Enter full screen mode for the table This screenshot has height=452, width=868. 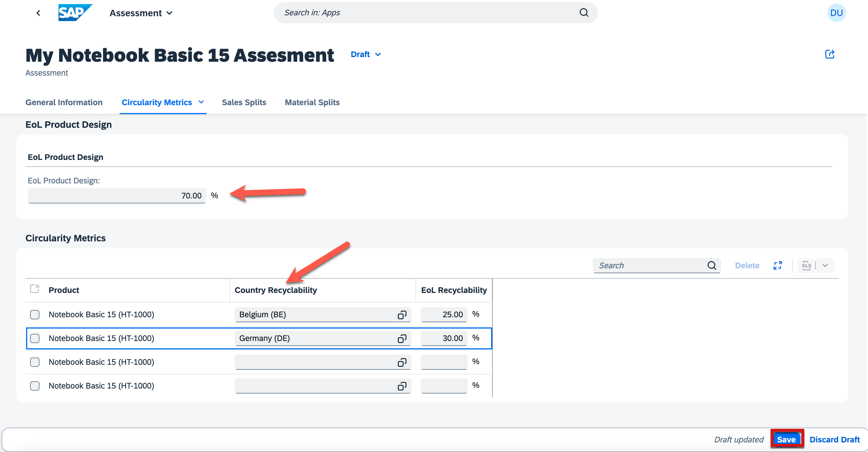[x=777, y=265]
